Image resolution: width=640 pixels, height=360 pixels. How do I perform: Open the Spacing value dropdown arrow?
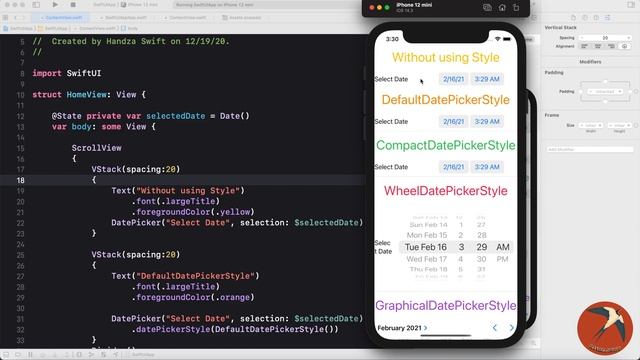tap(628, 38)
